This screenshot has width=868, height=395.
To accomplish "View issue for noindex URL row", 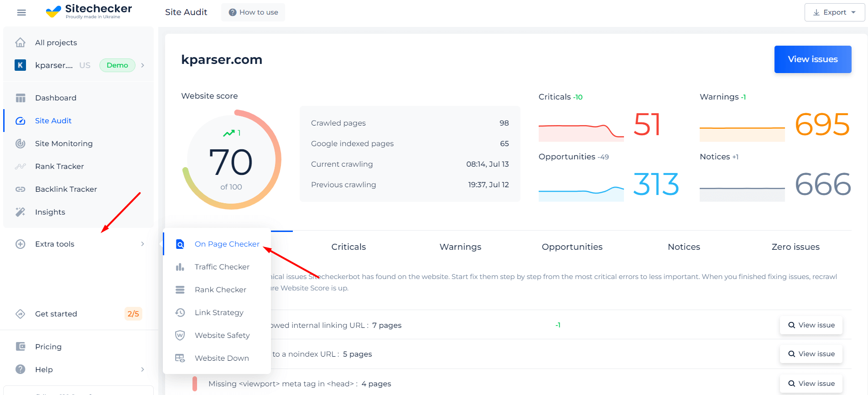I will coord(811,354).
